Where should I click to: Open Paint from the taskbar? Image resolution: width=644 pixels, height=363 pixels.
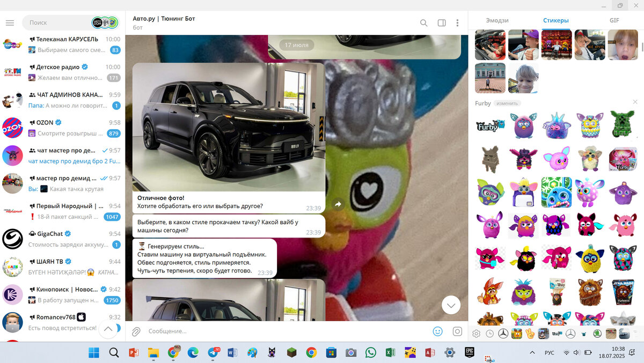(252, 352)
